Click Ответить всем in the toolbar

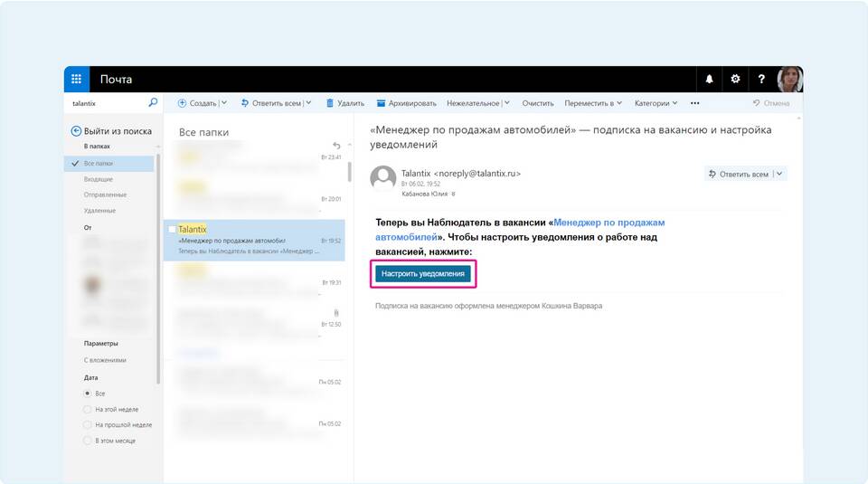click(271, 103)
